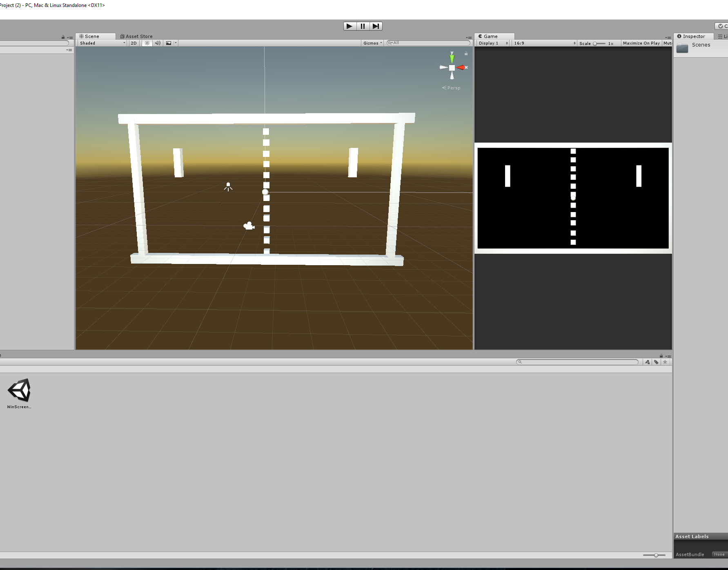
Task: Click the left paddle in Scene view
Action: tap(178, 163)
